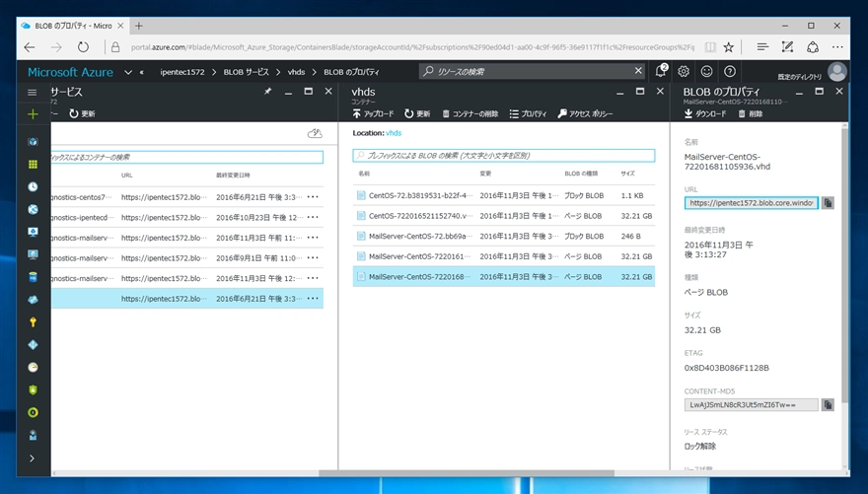Select the MailServer-CentOS-7220168 blob row

504,277
